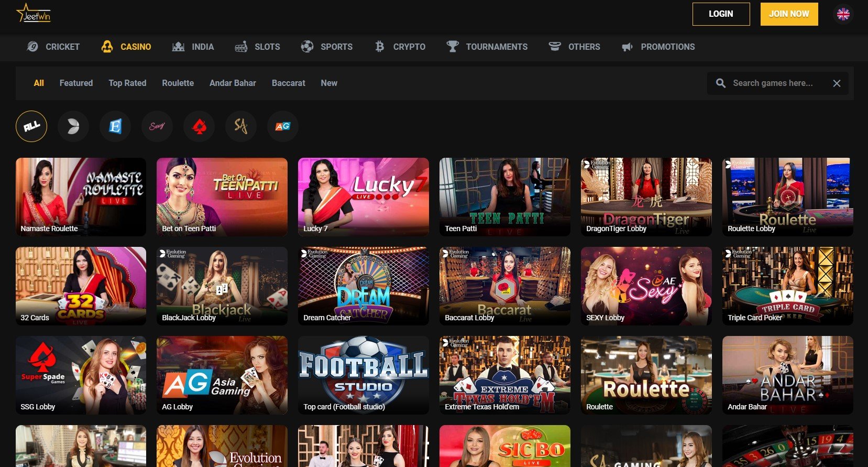Open the INDIA menu item
The image size is (868, 467).
click(x=203, y=47)
